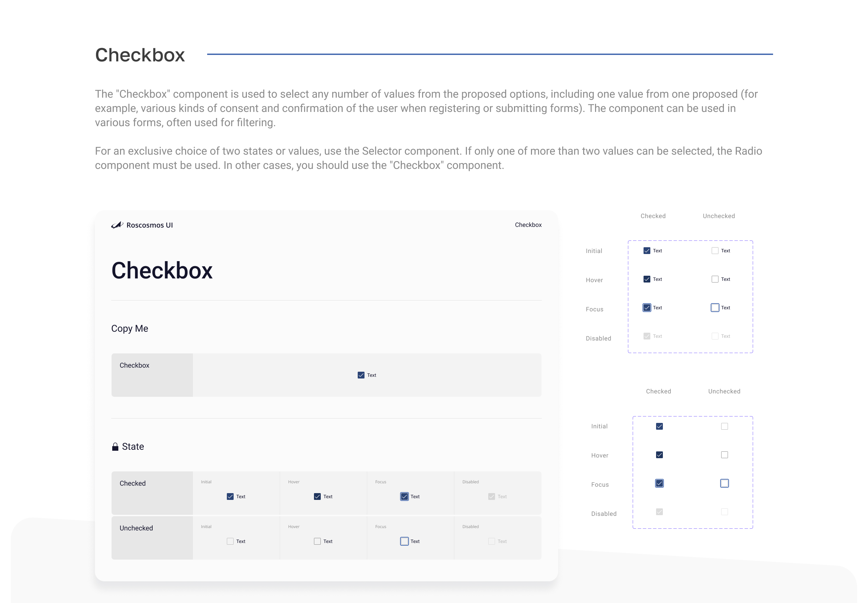Screen dimensions: 868x603
Task: Toggle Initial checked box in lower-right unlabeled grid
Action: [659, 426]
